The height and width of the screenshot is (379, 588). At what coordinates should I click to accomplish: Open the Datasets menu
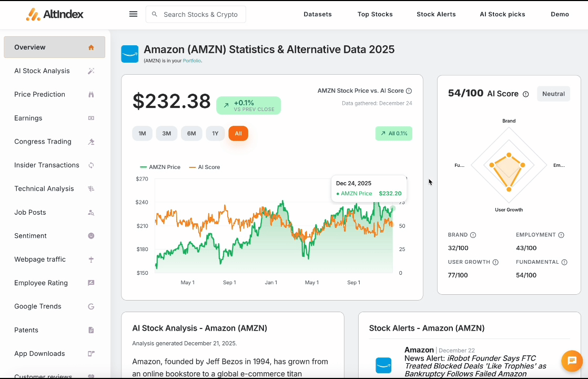coord(318,14)
